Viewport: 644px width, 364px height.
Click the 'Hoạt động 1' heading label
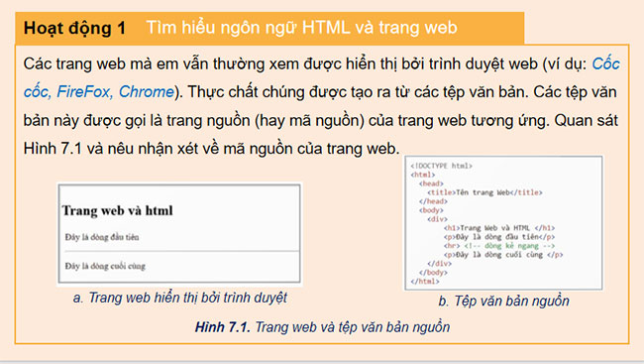pyautogui.click(x=74, y=29)
